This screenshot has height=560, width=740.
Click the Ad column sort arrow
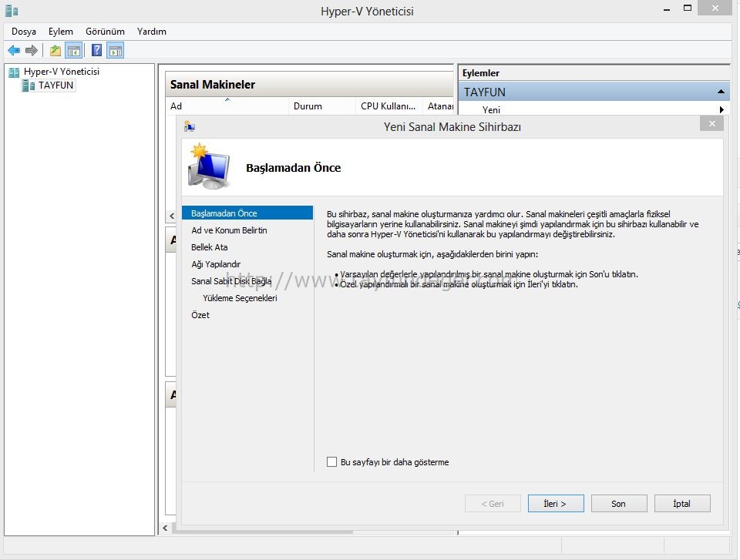pos(227,99)
